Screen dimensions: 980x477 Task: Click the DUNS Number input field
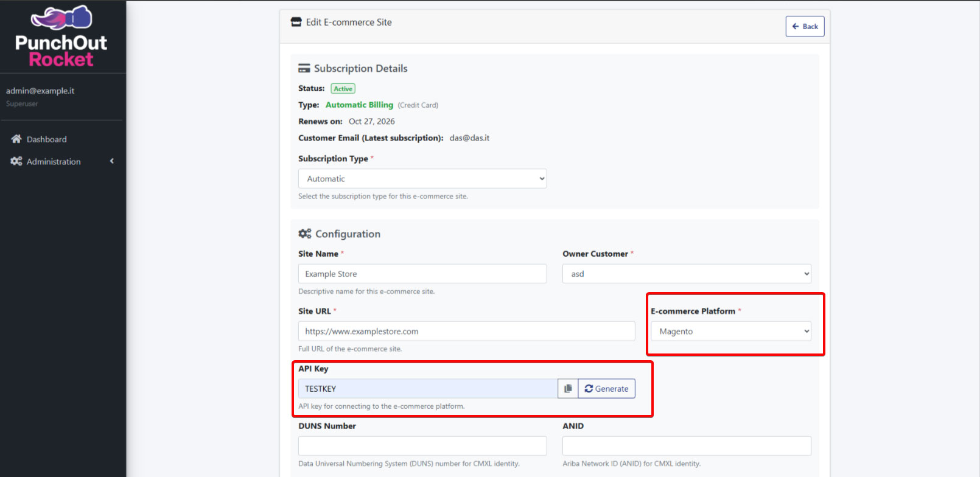click(x=422, y=446)
